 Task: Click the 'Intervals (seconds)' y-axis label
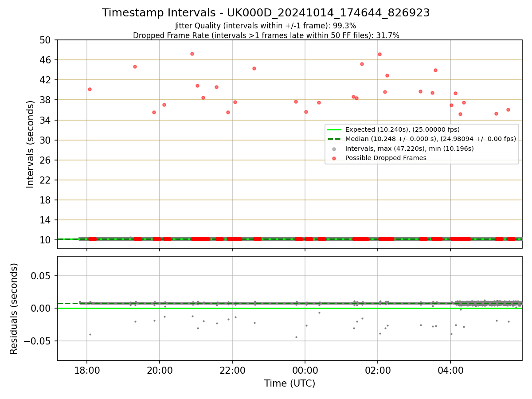[x=30, y=144]
